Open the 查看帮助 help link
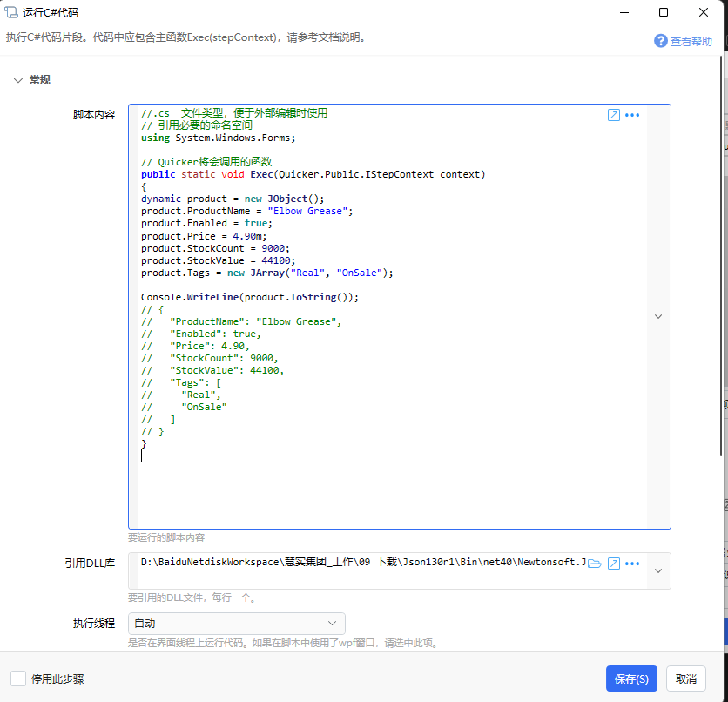 [691, 41]
